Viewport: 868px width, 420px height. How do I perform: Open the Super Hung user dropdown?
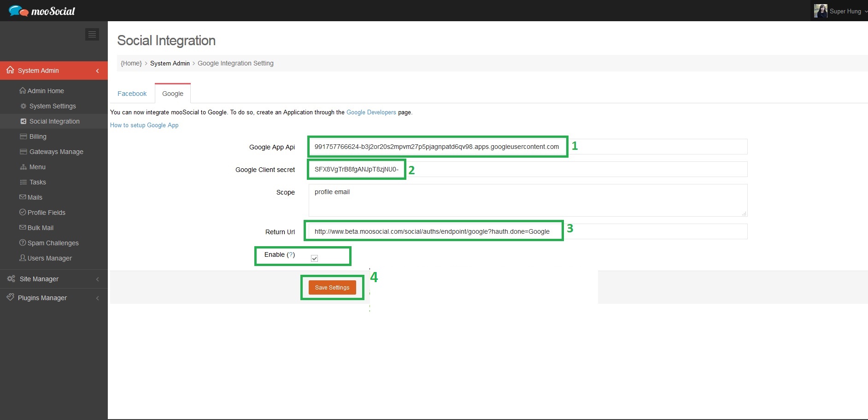[x=839, y=11]
